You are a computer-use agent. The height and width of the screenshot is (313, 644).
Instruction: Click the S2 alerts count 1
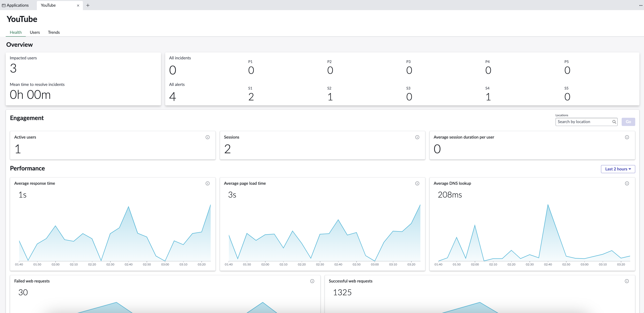[x=330, y=97]
